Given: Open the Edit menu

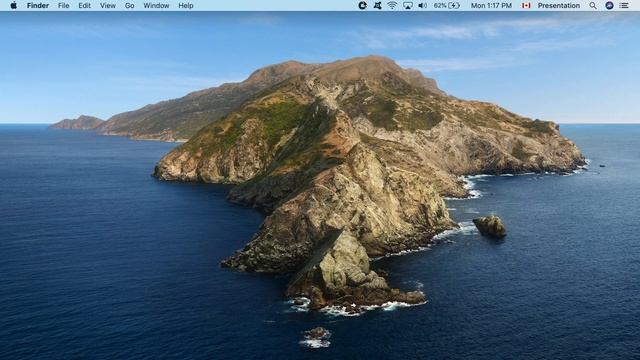Looking at the screenshot, I should (84, 5).
